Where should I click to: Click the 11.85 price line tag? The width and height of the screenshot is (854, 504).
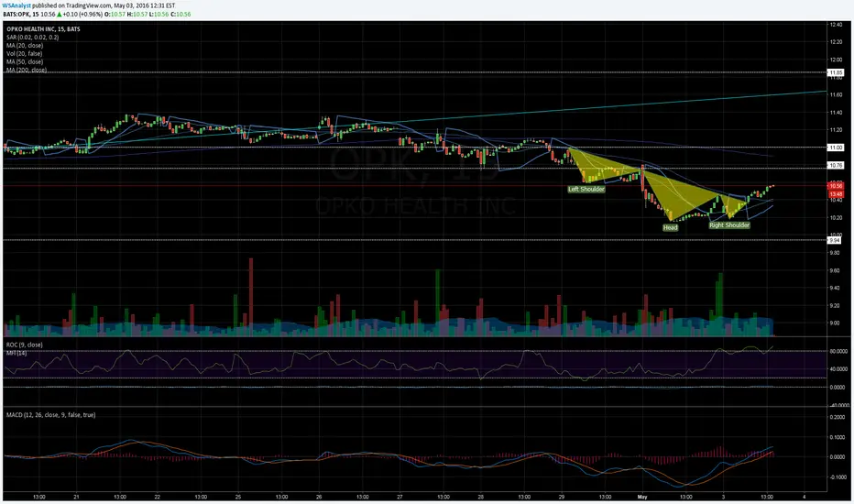coord(836,72)
